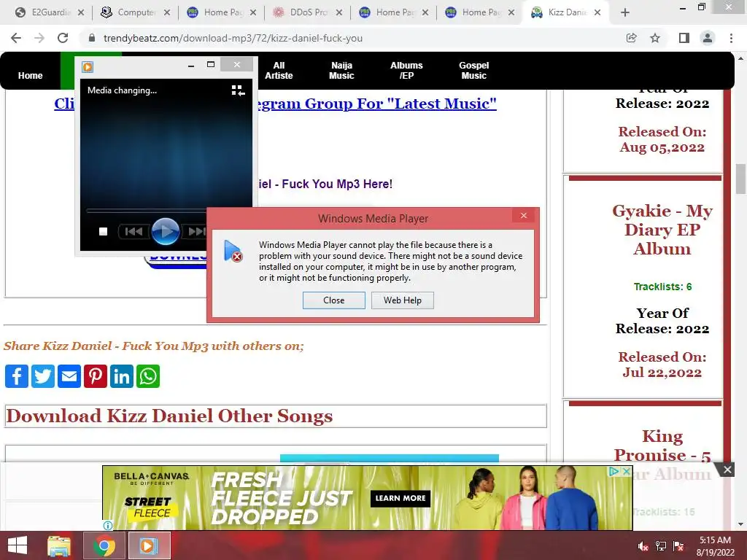
Task: Open Chrome from taskbar
Action: 104,545
